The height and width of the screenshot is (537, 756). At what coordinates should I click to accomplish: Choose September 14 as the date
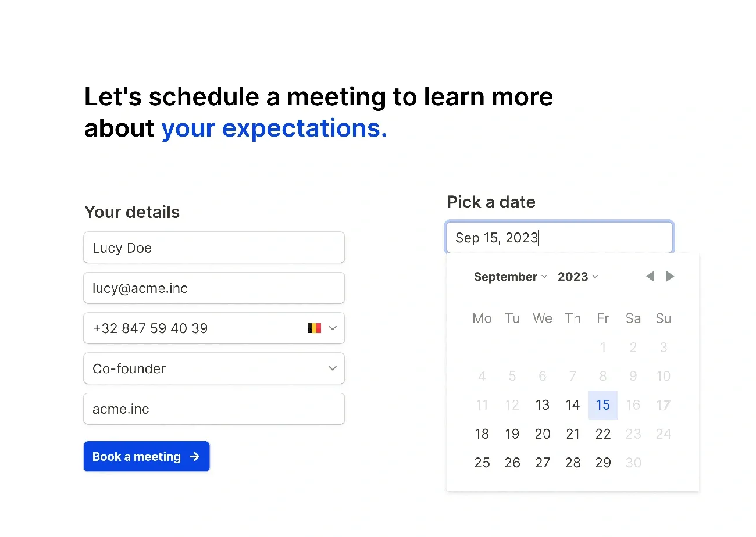pyautogui.click(x=573, y=405)
